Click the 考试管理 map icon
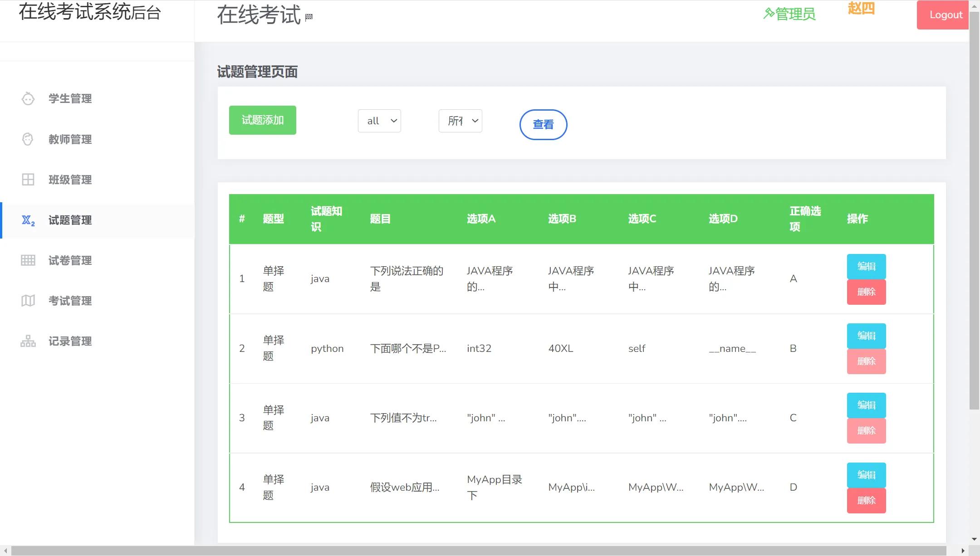The image size is (980, 556). (x=28, y=301)
